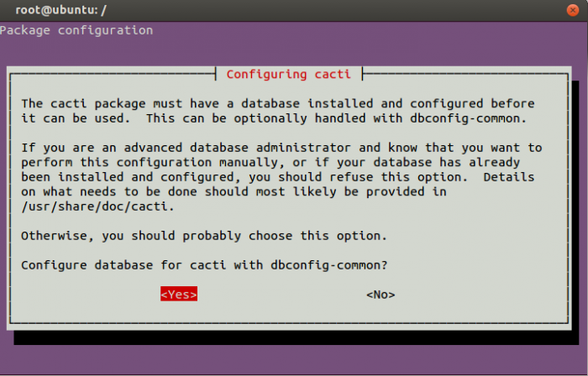Screen dimensions: 588x376
Task: Click the black drop shadow right of dialog
Action: point(575,210)
